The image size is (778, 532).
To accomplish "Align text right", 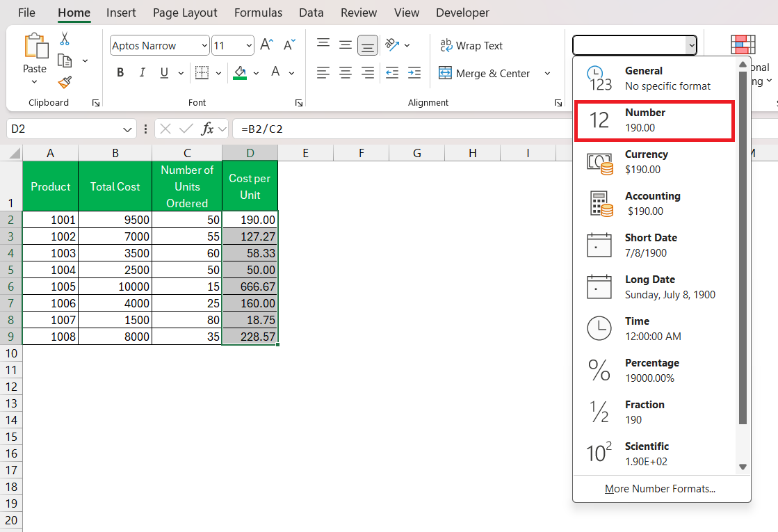I will click(368, 73).
